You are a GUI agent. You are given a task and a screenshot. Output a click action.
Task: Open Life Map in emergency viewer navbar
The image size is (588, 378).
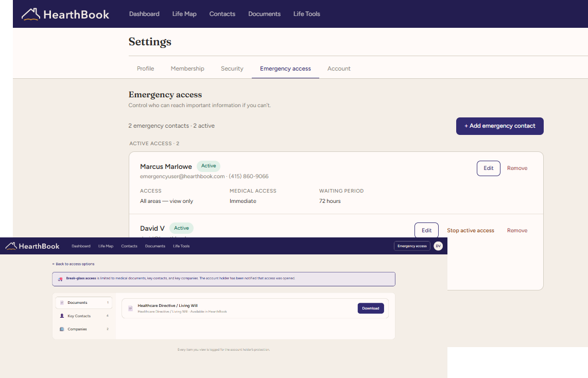(106, 246)
